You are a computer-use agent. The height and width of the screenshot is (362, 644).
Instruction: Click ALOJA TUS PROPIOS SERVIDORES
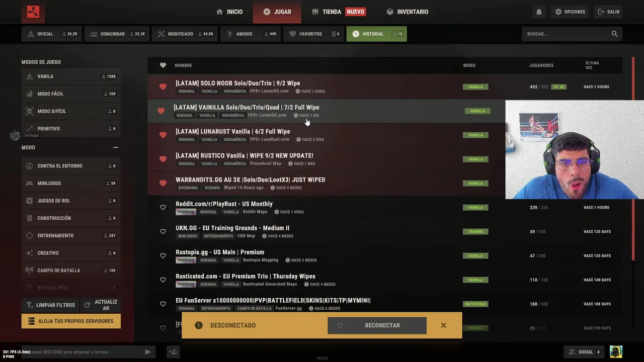pyautogui.click(x=71, y=321)
